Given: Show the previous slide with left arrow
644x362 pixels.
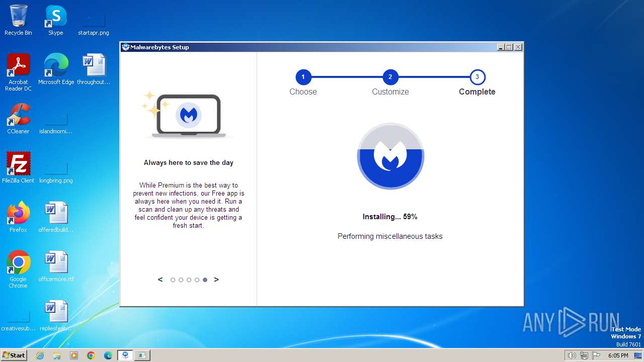Looking at the screenshot, I should pos(160,280).
